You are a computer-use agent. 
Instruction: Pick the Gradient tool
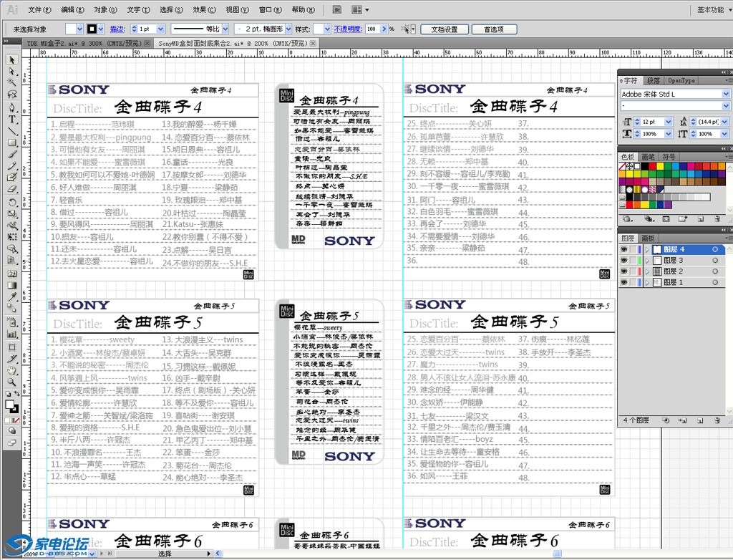click(12, 286)
